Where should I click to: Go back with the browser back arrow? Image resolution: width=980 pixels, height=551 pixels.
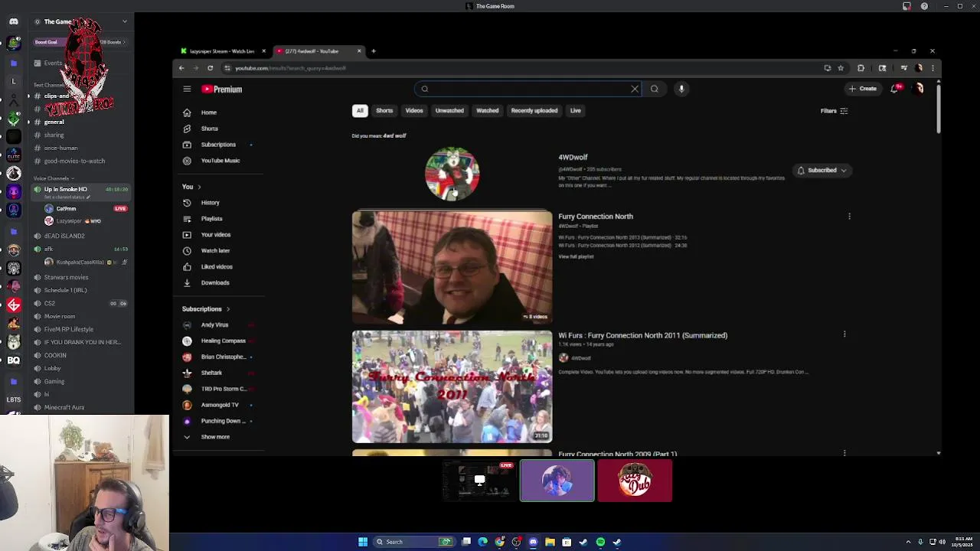tap(181, 68)
